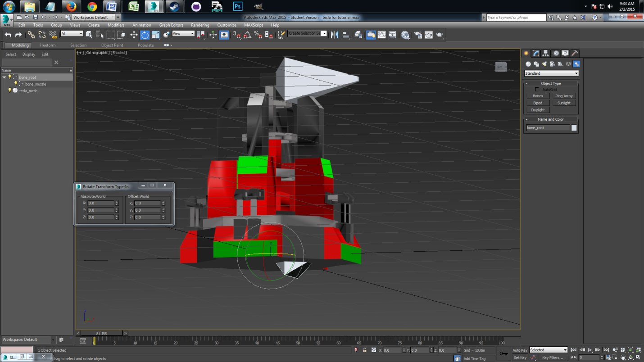Open the 3ds Max application menu logo
Image resolution: width=644 pixels, height=362 pixels.
pos(7,20)
